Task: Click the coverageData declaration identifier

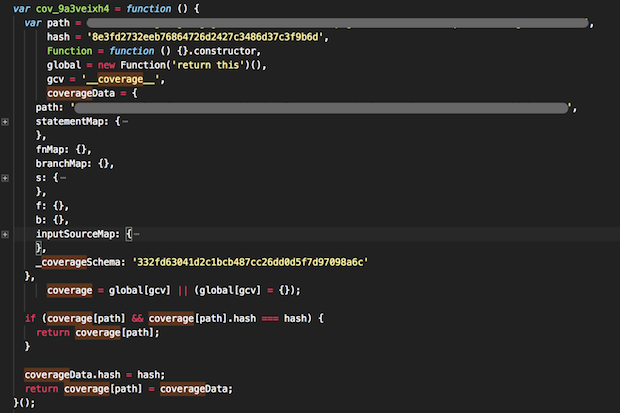Action: tap(81, 93)
